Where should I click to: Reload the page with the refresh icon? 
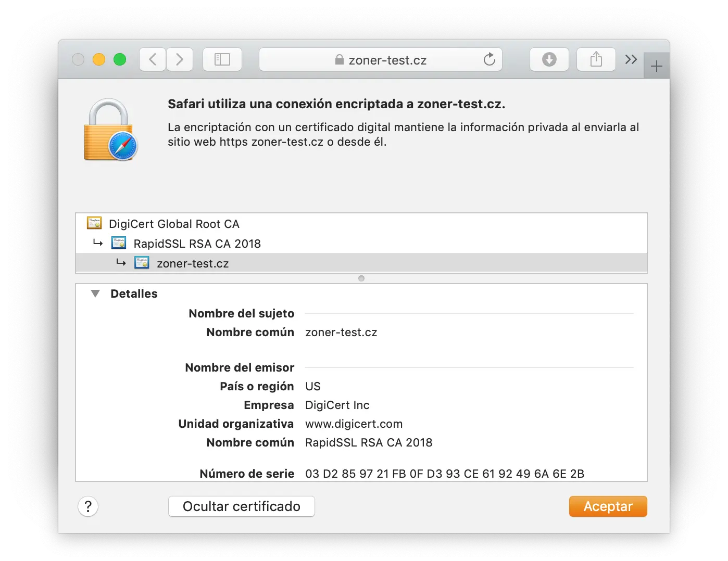(x=489, y=59)
